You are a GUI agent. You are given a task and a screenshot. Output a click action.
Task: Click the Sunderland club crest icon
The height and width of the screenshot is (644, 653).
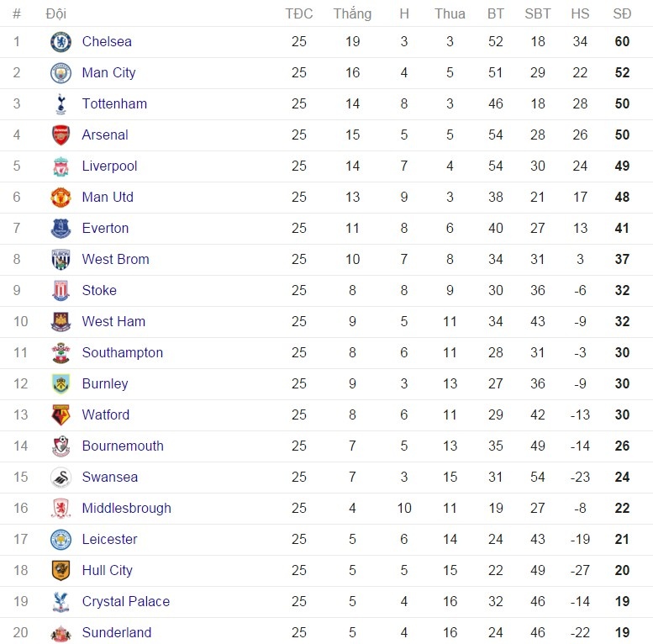click(61, 633)
